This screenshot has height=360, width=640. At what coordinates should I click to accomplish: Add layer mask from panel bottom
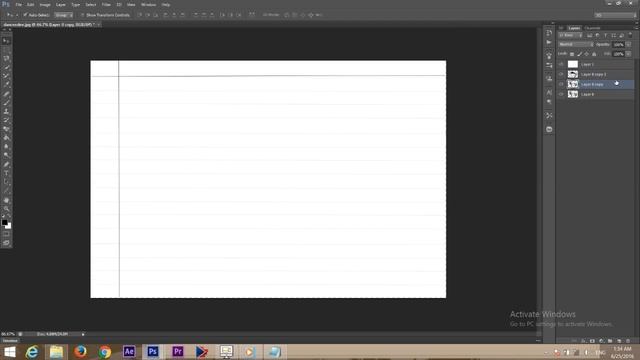point(592,340)
